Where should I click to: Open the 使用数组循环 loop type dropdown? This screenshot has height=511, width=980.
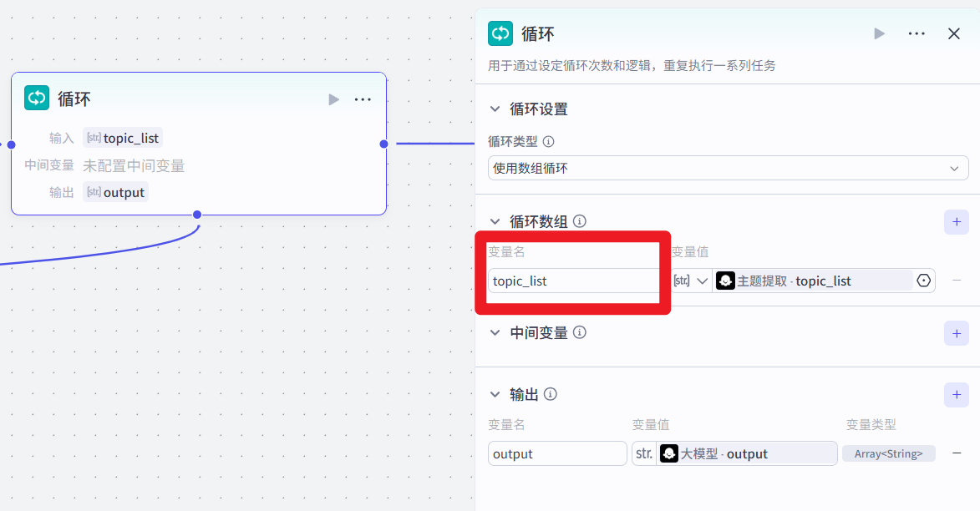[729, 168]
